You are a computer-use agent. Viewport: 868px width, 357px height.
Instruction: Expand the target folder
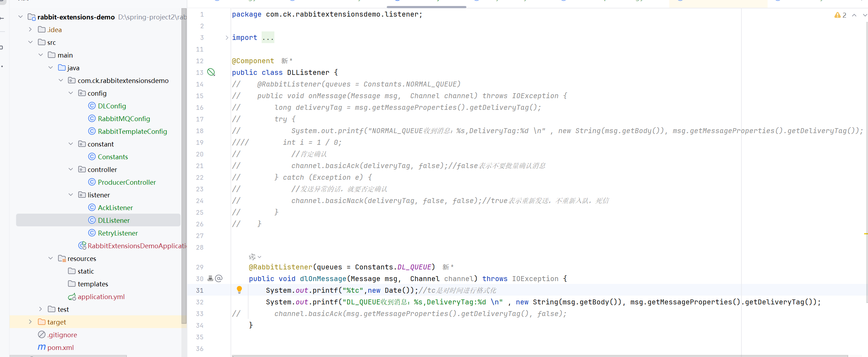pyautogui.click(x=30, y=322)
